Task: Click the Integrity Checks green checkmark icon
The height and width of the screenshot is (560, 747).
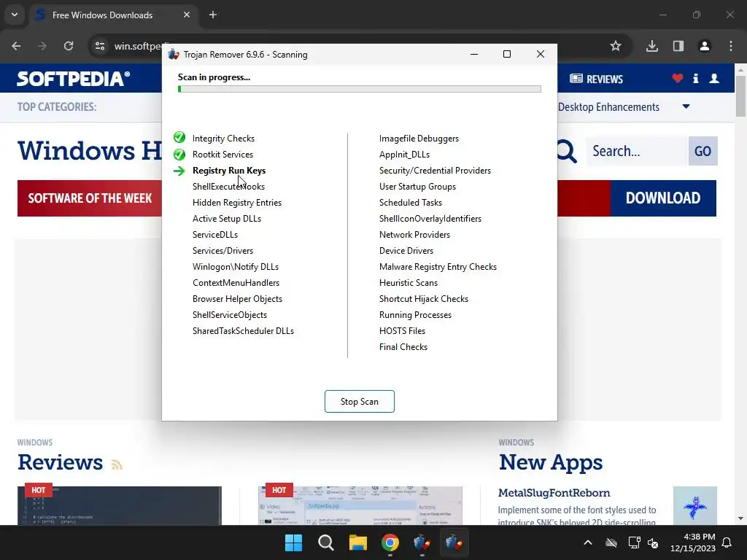Action: pos(179,138)
